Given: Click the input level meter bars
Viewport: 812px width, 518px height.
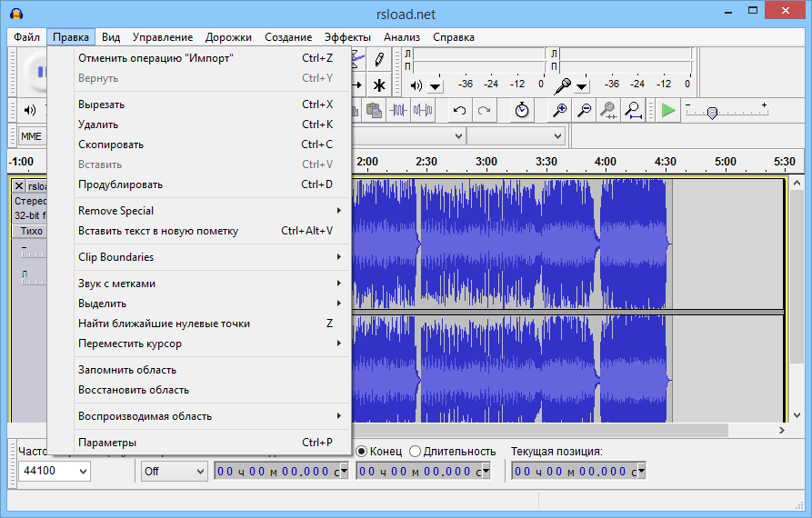Looking at the screenshot, I should click(x=626, y=60).
